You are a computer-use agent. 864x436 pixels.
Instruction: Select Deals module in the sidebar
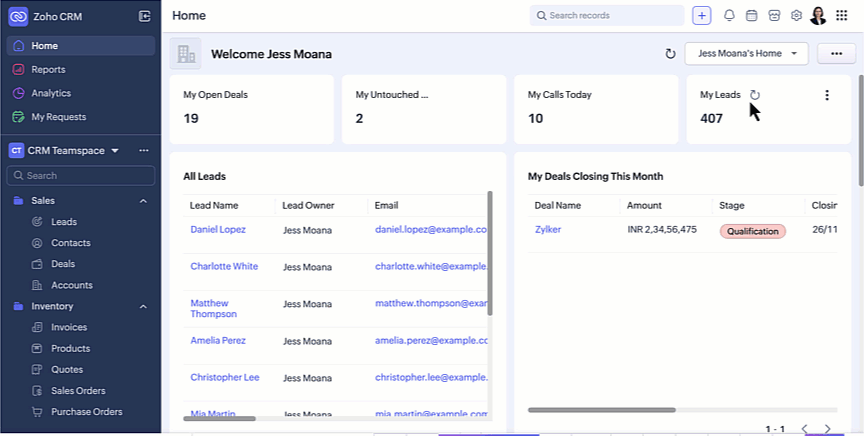point(63,264)
